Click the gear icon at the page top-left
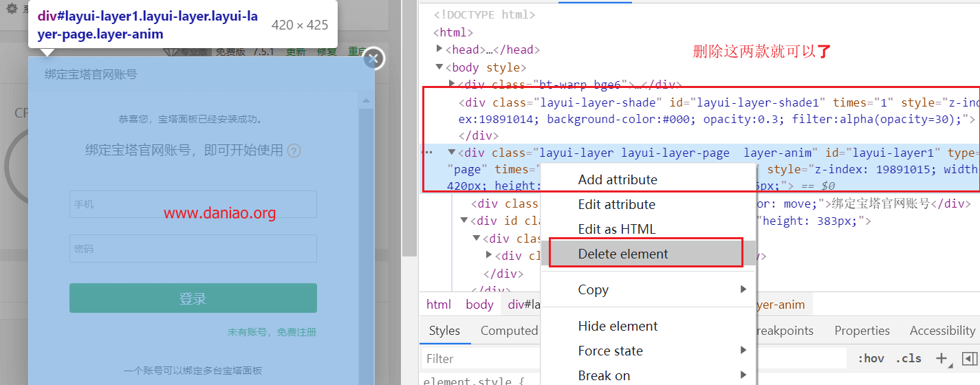 click(12, 10)
